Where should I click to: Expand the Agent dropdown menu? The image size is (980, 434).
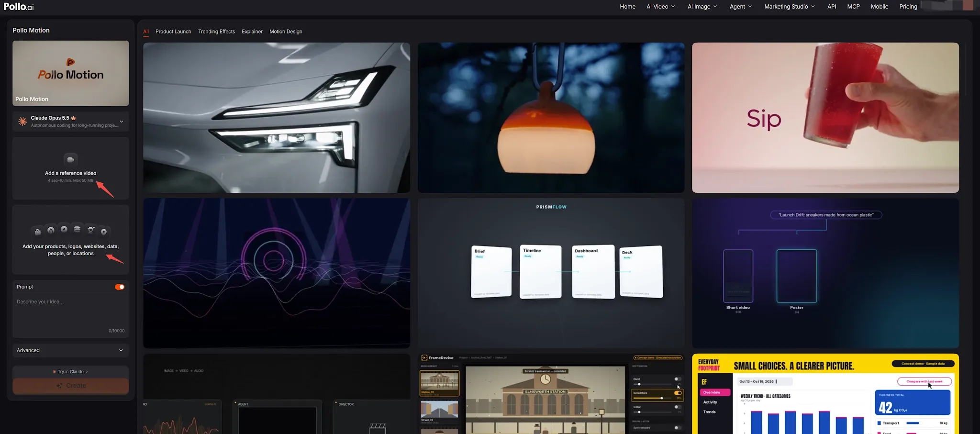point(741,7)
